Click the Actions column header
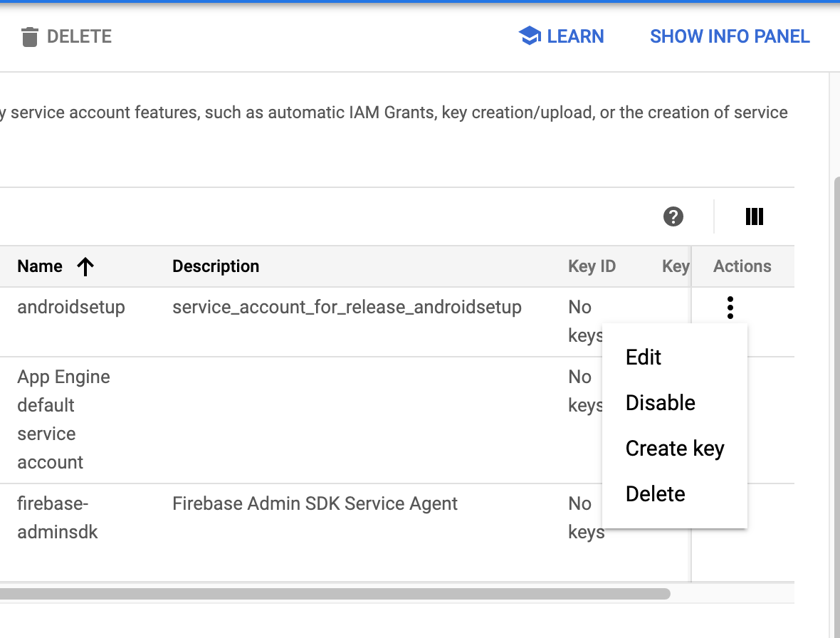The width and height of the screenshot is (840, 638). coord(742,266)
